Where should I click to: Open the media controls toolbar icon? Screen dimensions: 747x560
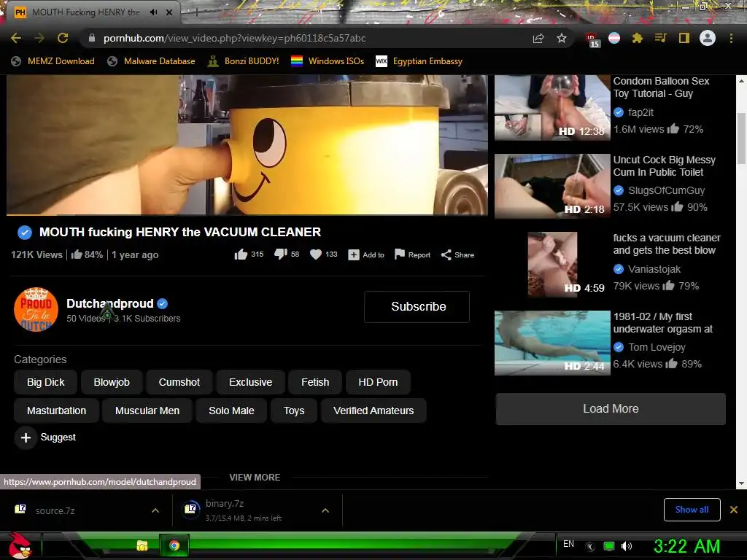click(x=660, y=38)
